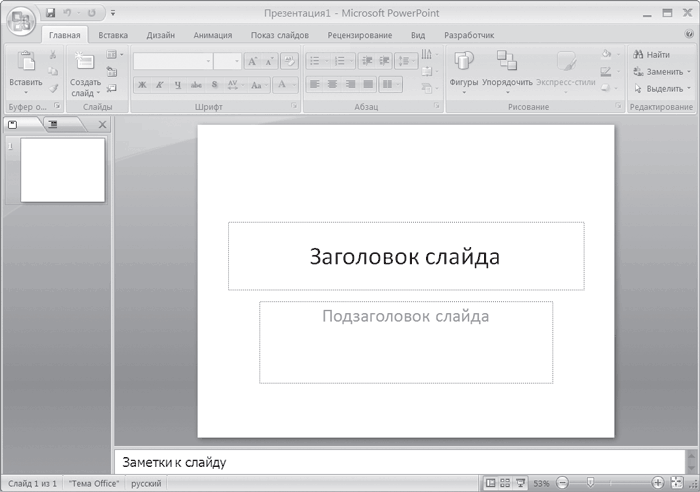Activate the format painter brush

click(x=54, y=88)
